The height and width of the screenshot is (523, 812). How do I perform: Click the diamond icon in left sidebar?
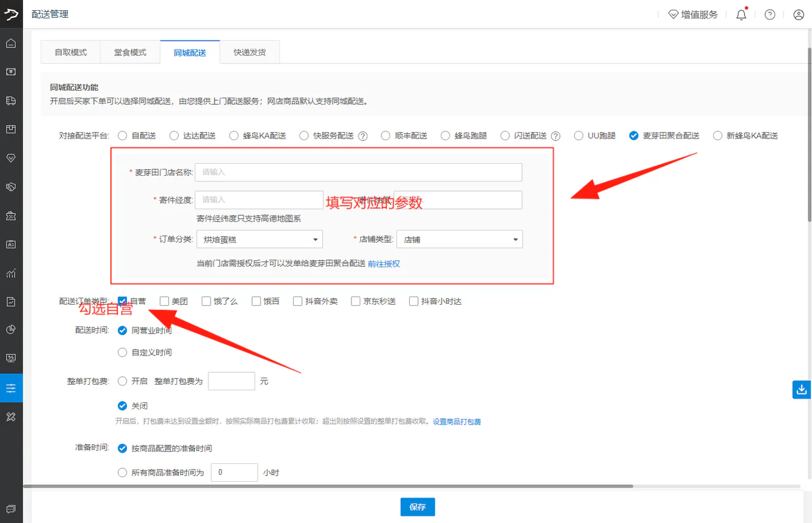tap(11, 158)
